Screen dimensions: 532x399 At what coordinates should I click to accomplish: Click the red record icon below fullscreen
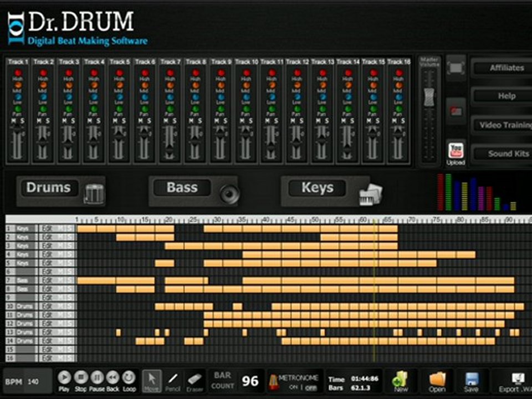(456, 111)
